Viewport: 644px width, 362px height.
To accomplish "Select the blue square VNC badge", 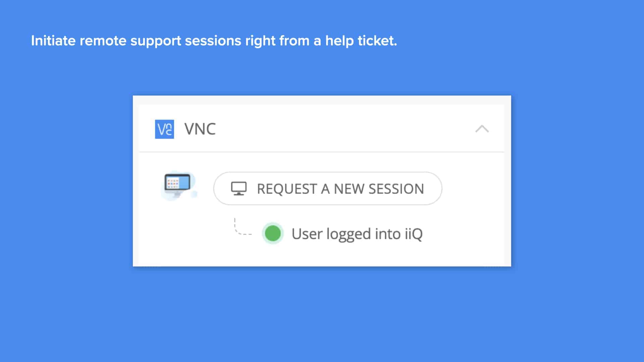I will [164, 129].
